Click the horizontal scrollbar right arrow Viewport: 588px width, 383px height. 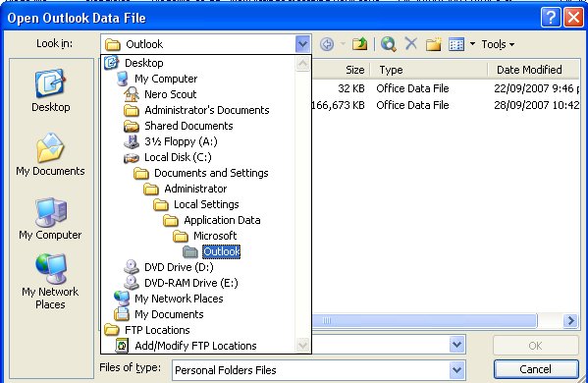tap(570, 320)
